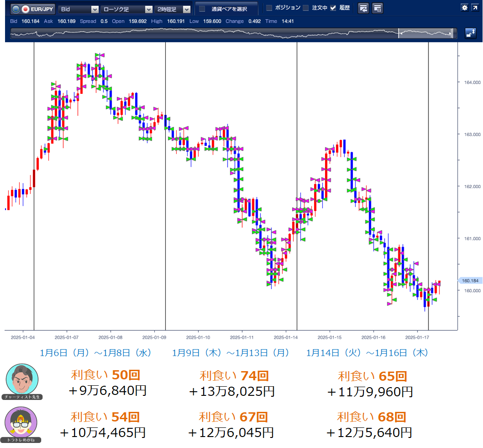Click the 2025-01-10 date label on time axis
Screen dimensions: 483x448
coord(198,338)
